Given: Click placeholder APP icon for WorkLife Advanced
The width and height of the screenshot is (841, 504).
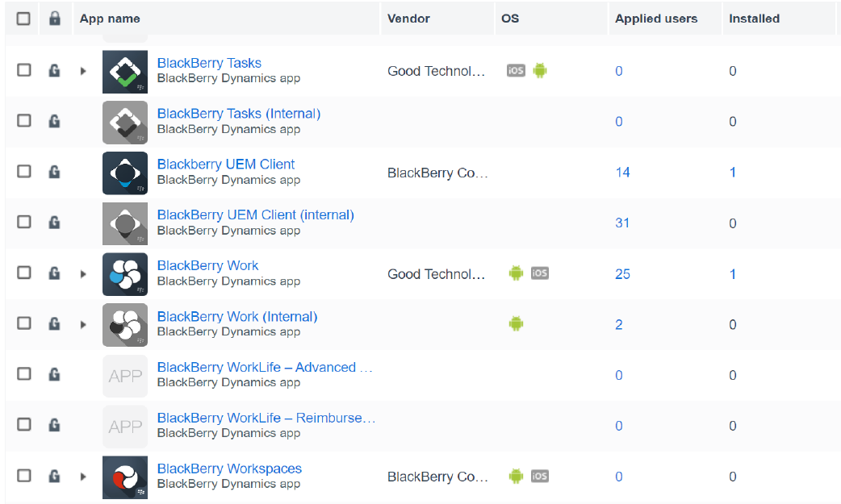Looking at the screenshot, I should pos(125,376).
